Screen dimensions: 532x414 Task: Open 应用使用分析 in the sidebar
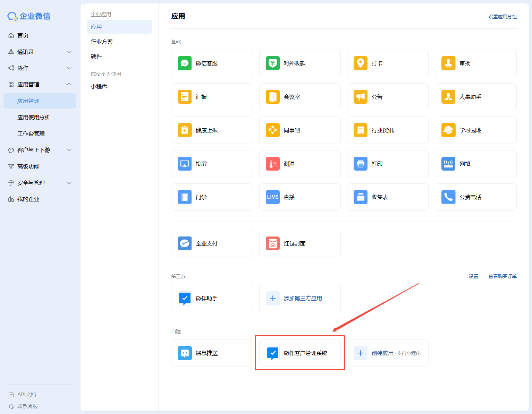(x=34, y=118)
